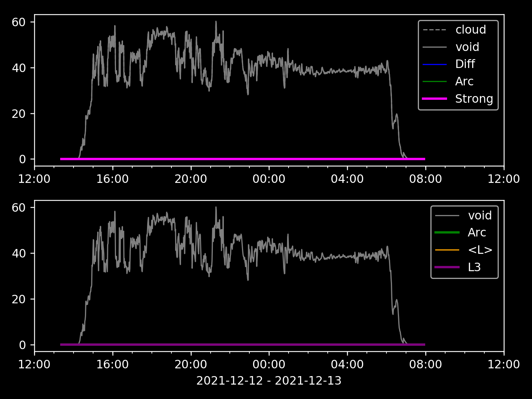This screenshot has height=399, width=532.
Task: Click the magenta Strong line swatch in legend
Action: click(434, 99)
